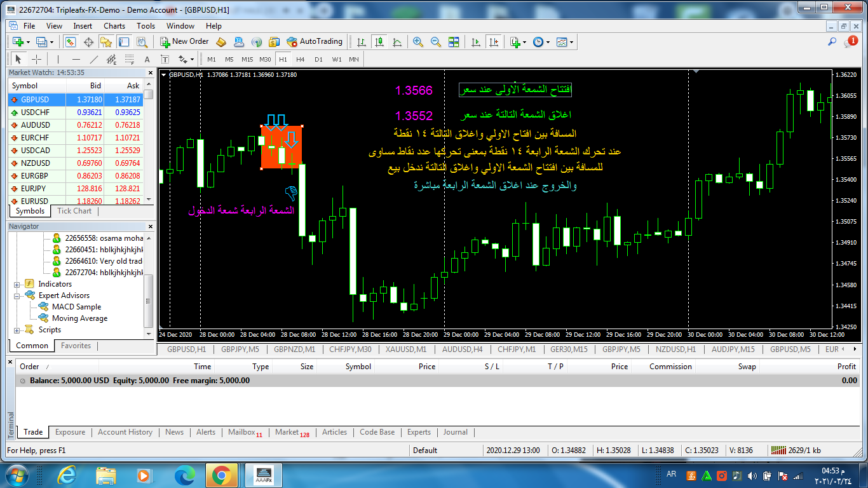
Task: Pick the trendline drawing tool
Action: pos(94,59)
